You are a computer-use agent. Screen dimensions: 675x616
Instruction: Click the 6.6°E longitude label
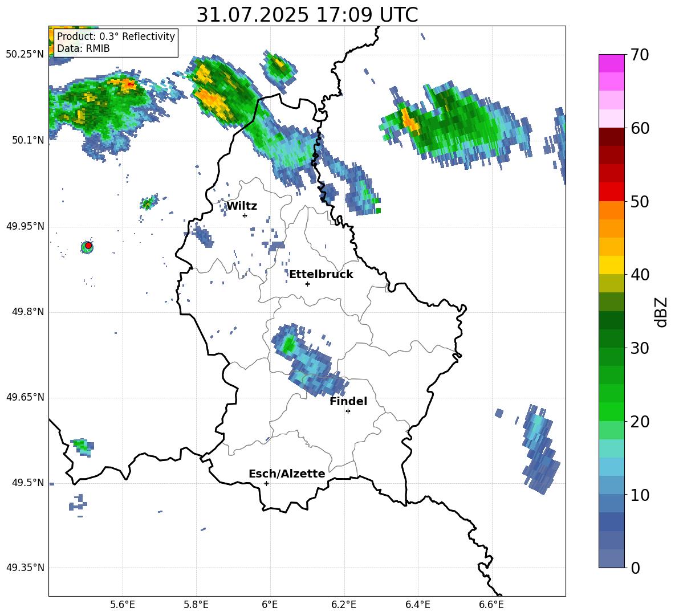[x=491, y=605]
